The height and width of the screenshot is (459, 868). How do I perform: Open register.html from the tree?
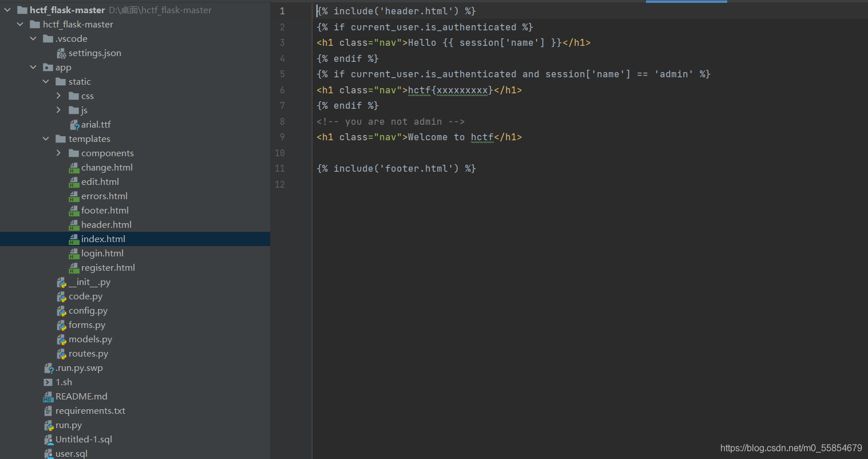coord(108,267)
